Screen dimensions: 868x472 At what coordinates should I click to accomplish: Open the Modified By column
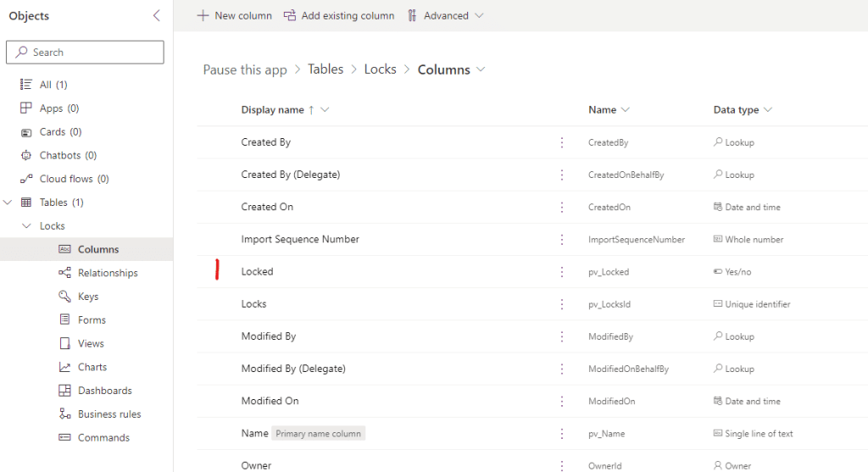pos(269,336)
